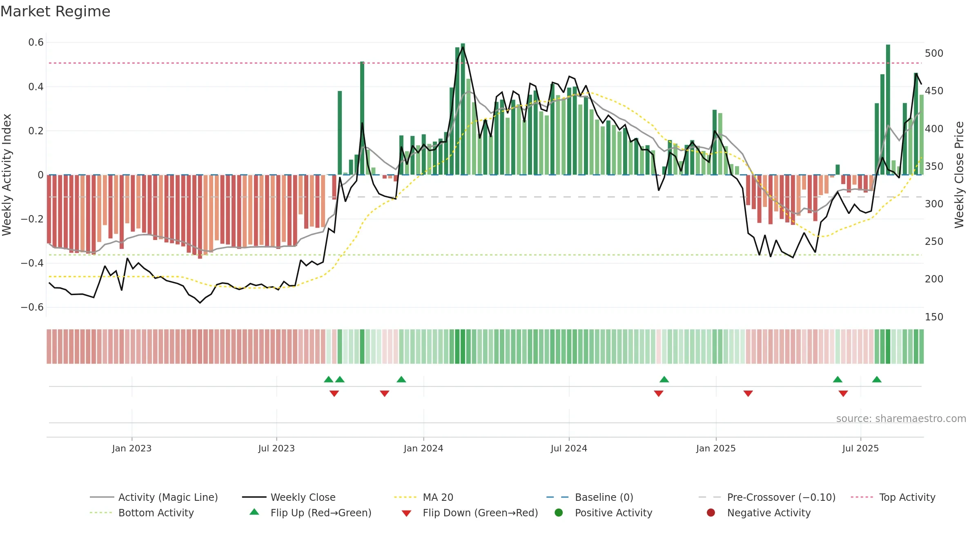This screenshot has width=980, height=551.
Task: Toggle the Weekly Close legend entry
Action: 289,497
